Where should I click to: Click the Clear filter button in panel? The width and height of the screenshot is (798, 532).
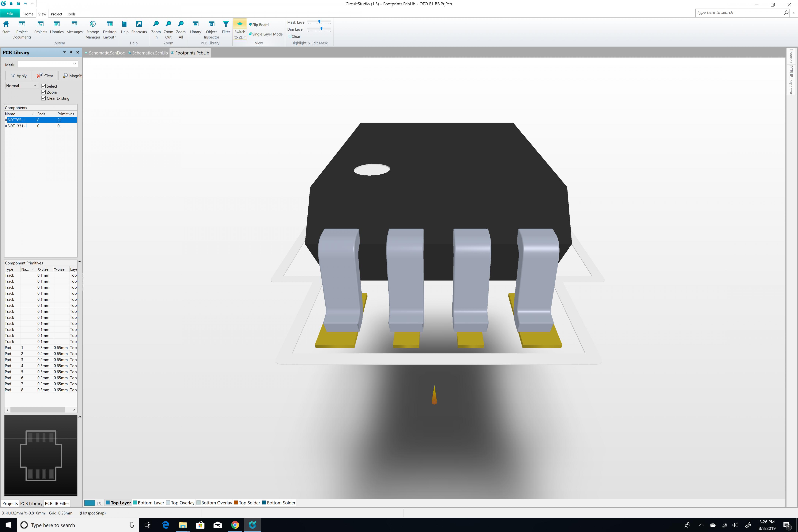[45, 76]
